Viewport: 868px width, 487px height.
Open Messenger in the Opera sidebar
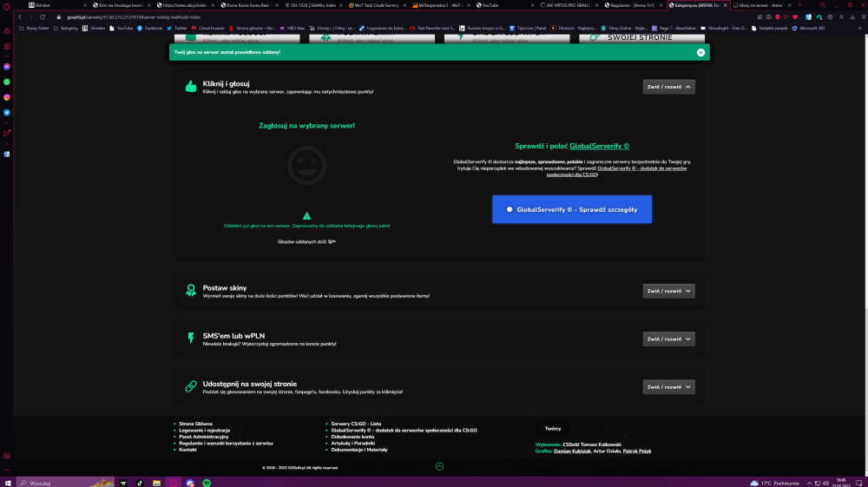point(7,67)
